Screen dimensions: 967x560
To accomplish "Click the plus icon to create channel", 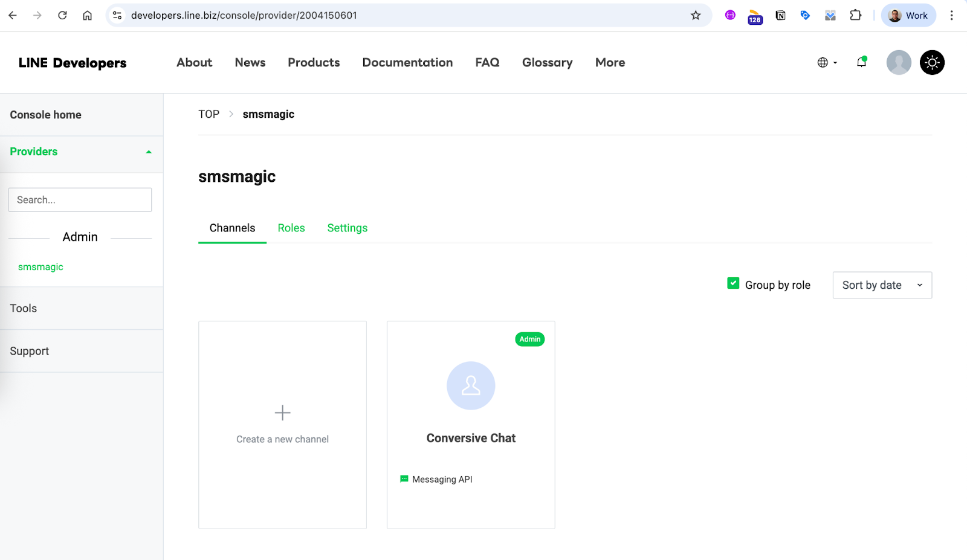I will point(282,413).
